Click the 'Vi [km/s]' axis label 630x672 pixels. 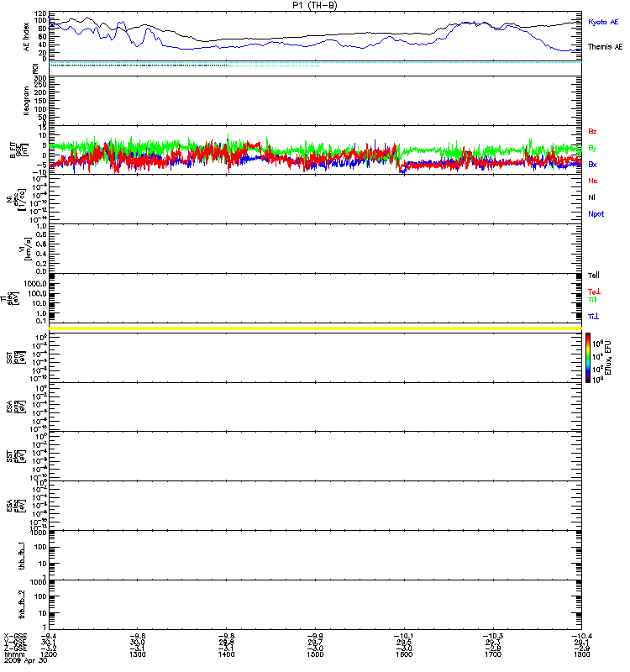pyautogui.click(x=26, y=249)
